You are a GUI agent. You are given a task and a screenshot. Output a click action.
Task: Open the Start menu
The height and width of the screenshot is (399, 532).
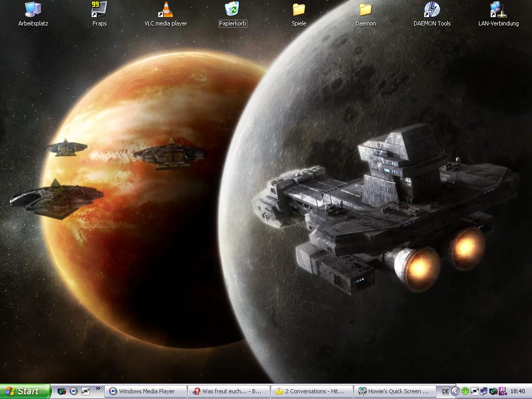pos(25,391)
